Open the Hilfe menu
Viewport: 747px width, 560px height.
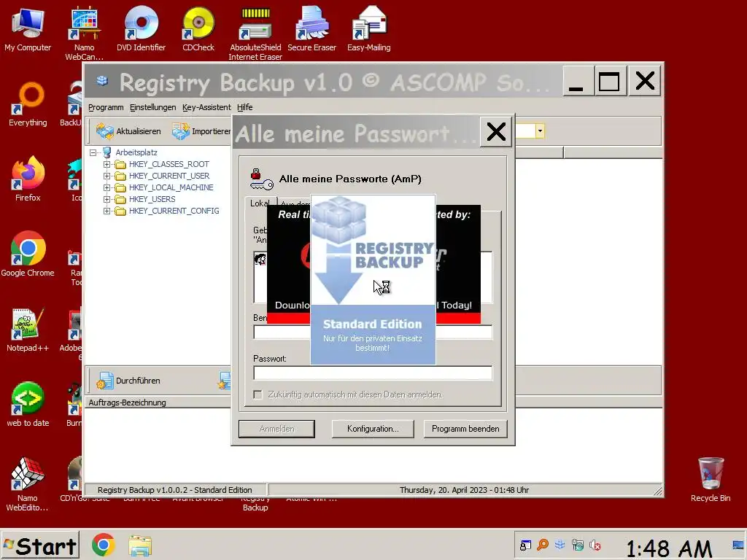[245, 107]
